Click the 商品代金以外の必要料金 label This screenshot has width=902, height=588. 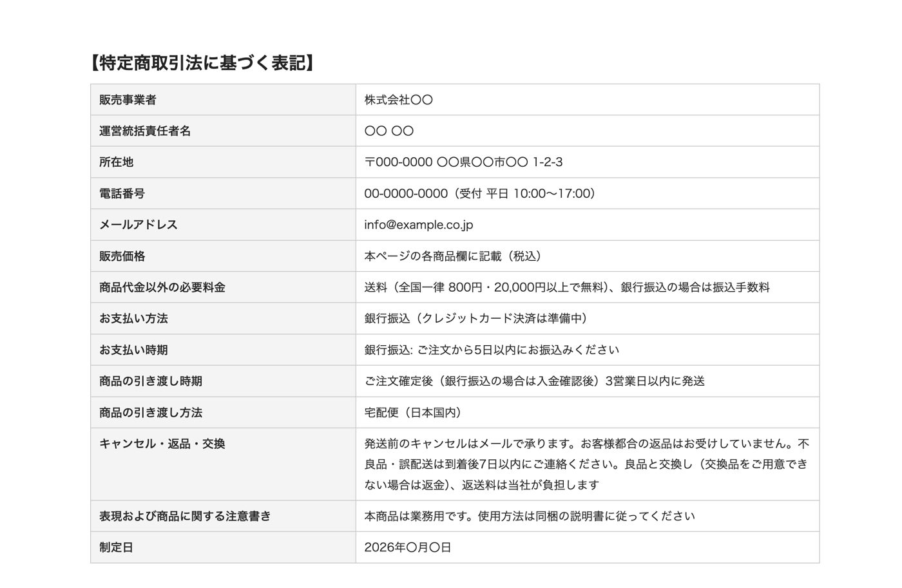pos(162,287)
